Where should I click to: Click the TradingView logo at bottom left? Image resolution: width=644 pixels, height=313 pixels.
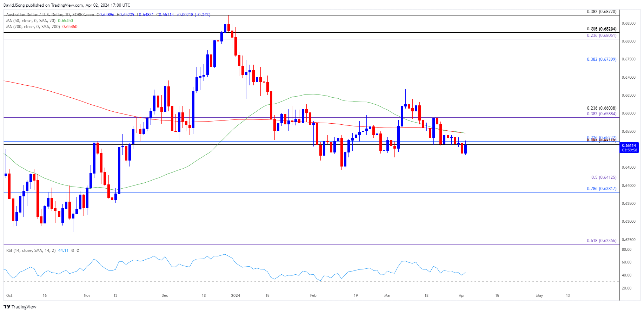(x=20, y=307)
